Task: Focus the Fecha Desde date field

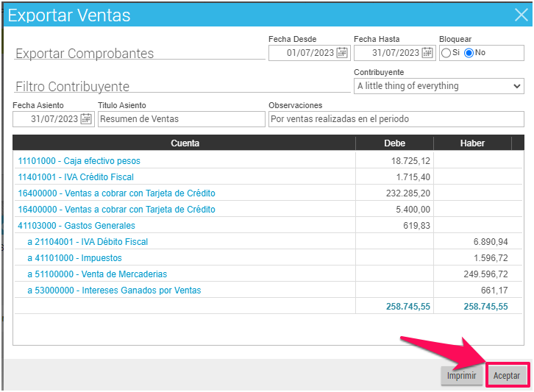Action: (x=303, y=53)
